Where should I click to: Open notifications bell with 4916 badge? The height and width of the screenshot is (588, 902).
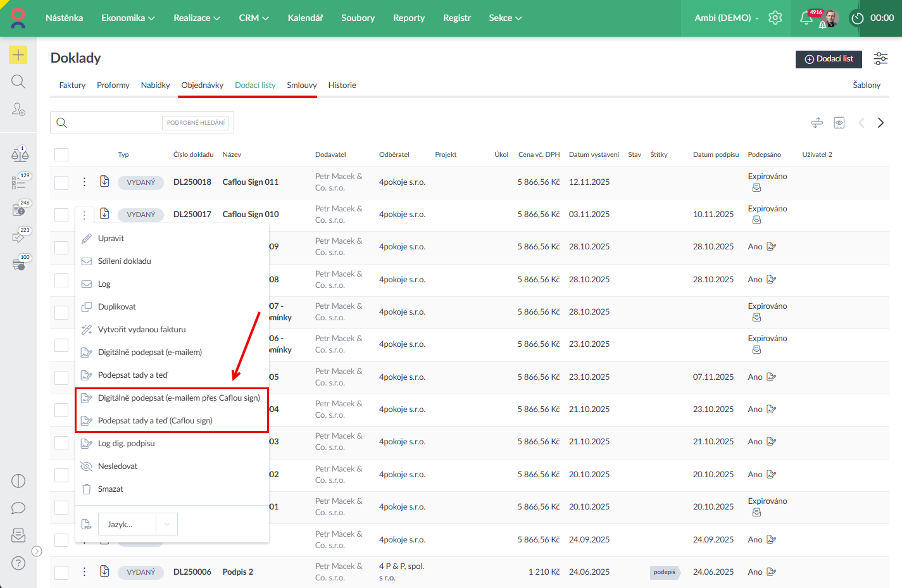806,18
